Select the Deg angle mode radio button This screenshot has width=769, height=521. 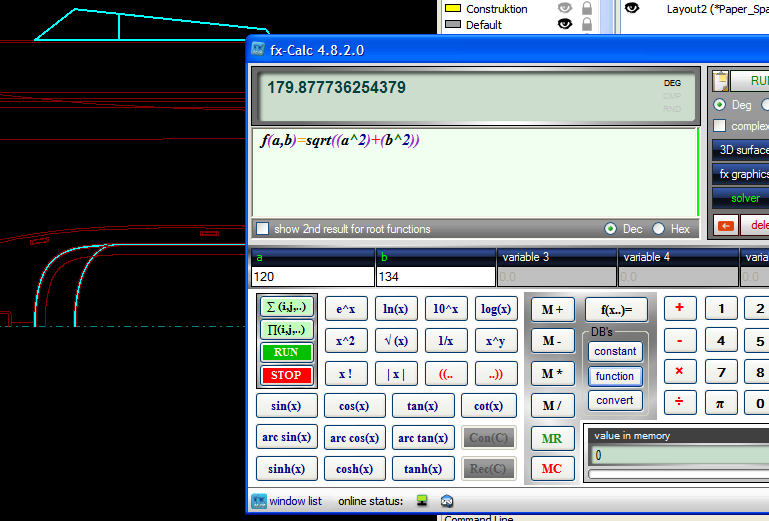tap(720, 105)
